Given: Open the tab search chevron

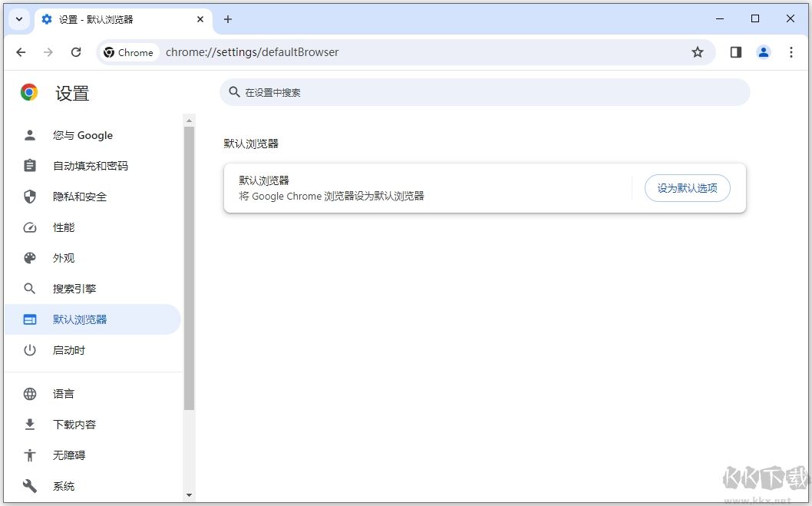Looking at the screenshot, I should 18,19.
